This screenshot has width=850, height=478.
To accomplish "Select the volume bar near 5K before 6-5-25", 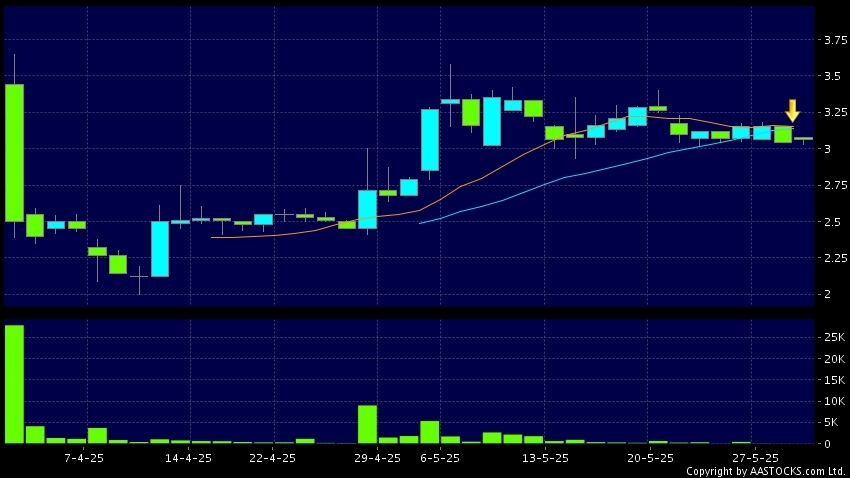I will point(430,432).
